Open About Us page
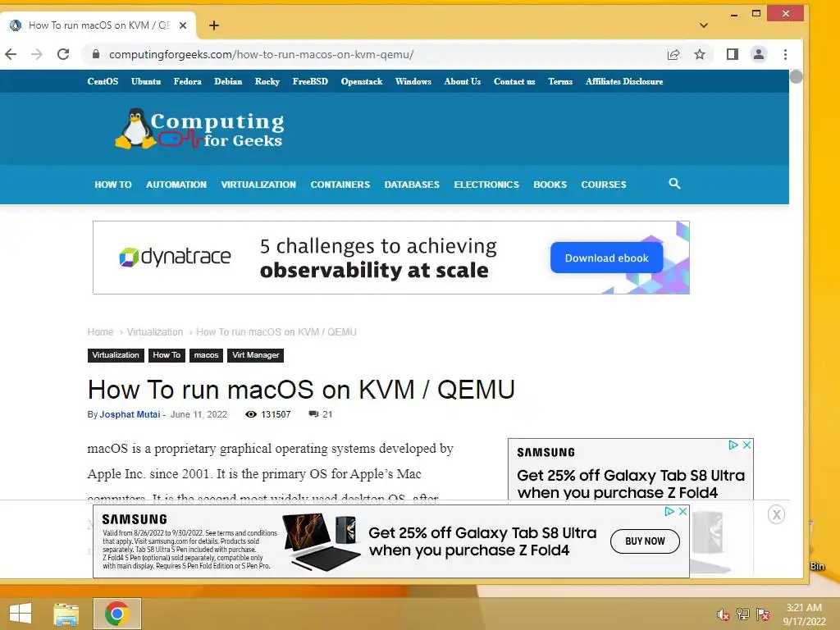This screenshot has height=630, width=840. [463, 81]
